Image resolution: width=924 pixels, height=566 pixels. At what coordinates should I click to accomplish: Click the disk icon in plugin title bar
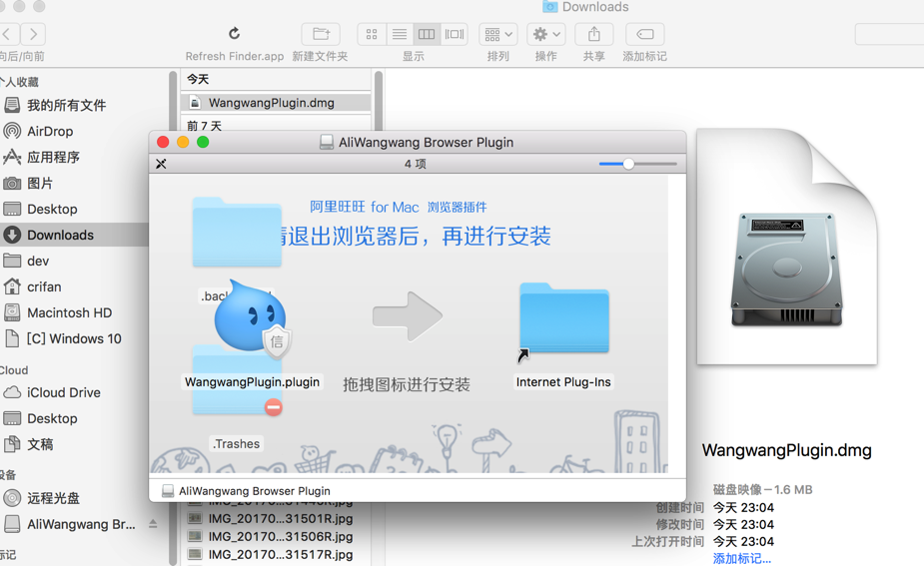327,142
